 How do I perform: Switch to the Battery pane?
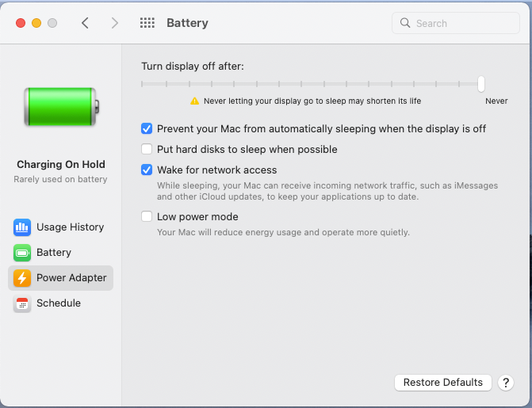coord(60,253)
